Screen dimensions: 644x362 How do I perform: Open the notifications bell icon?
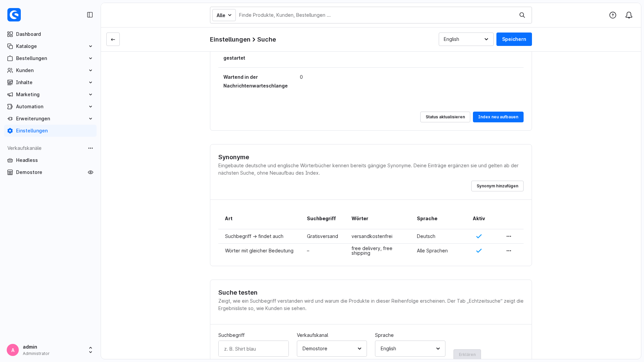point(629,15)
